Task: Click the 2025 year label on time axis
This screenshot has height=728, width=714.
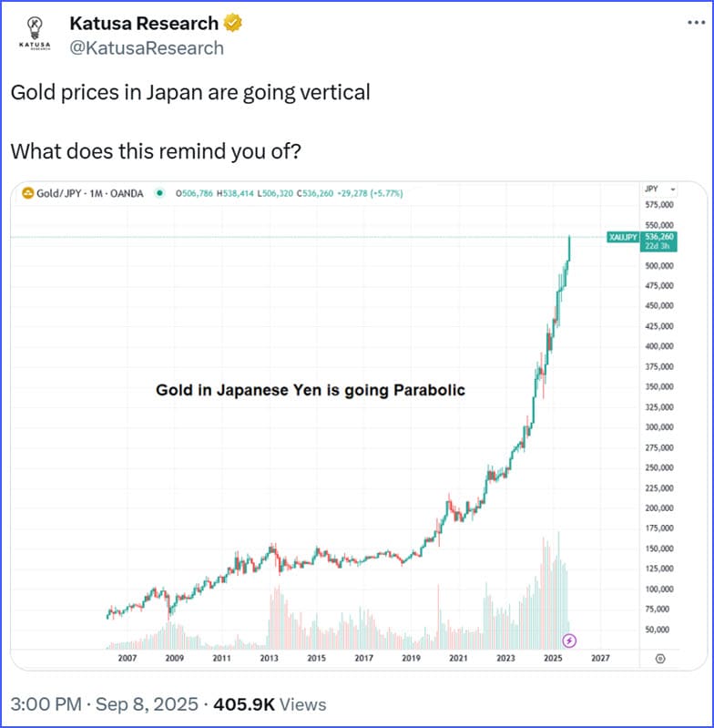Action: (552, 657)
